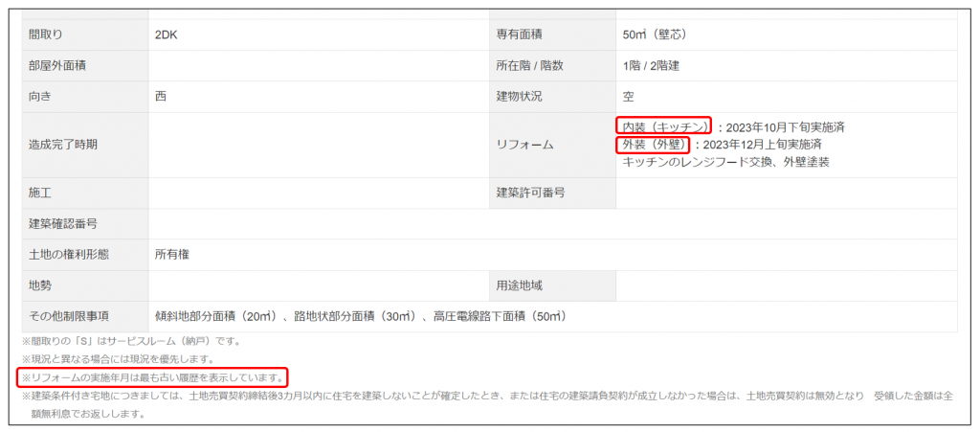The width and height of the screenshot is (980, 432).
Task: Select the 2DK floor plan value
Action: [x=167, y=34]
